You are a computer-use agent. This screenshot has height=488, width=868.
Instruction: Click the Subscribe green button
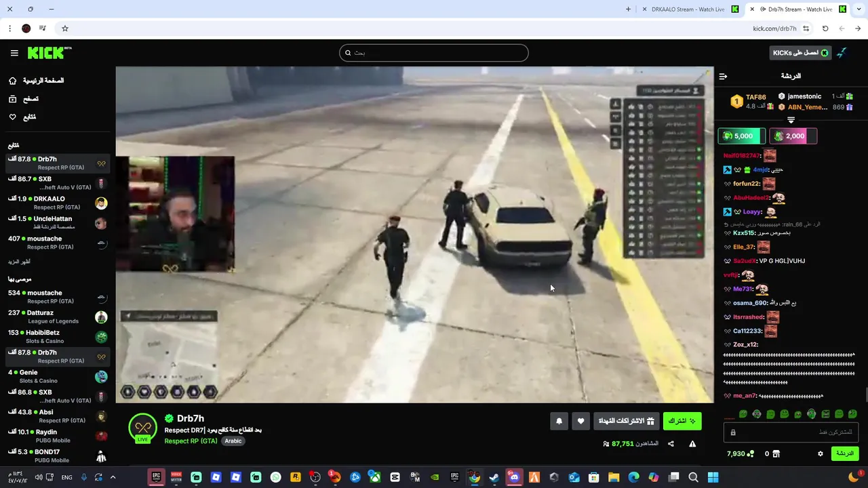pos(682,421)
